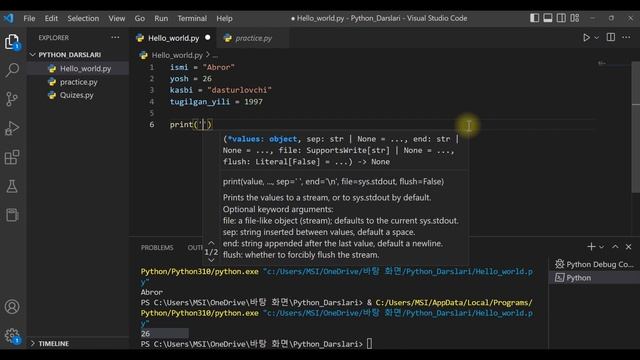The width and height of the screenshot is (640, 360).
Task: Open the Accounts menu
Action: [x=12, y=307]
